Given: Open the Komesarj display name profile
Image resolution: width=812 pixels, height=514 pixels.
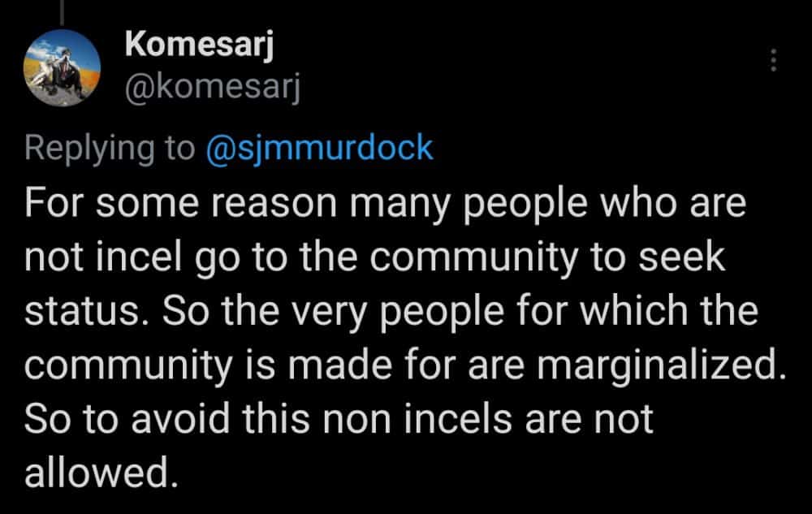Looking at the screenshot, I should pos(199,45).
